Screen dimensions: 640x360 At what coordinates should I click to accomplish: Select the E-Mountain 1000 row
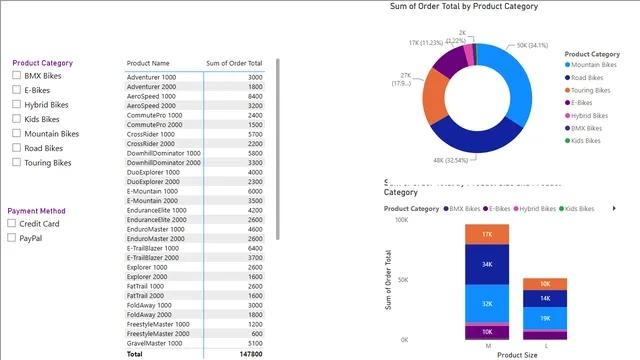[x=194, y=191]
